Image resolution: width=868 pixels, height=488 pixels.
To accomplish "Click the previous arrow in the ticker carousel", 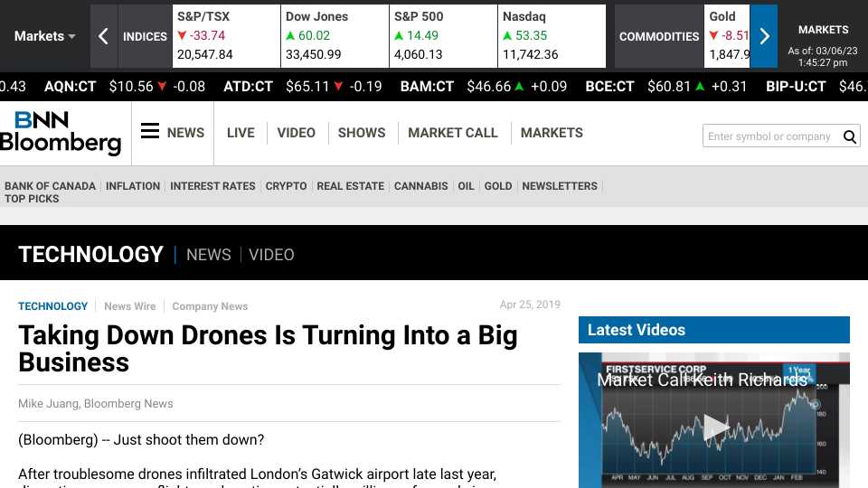I will point(103,36).
